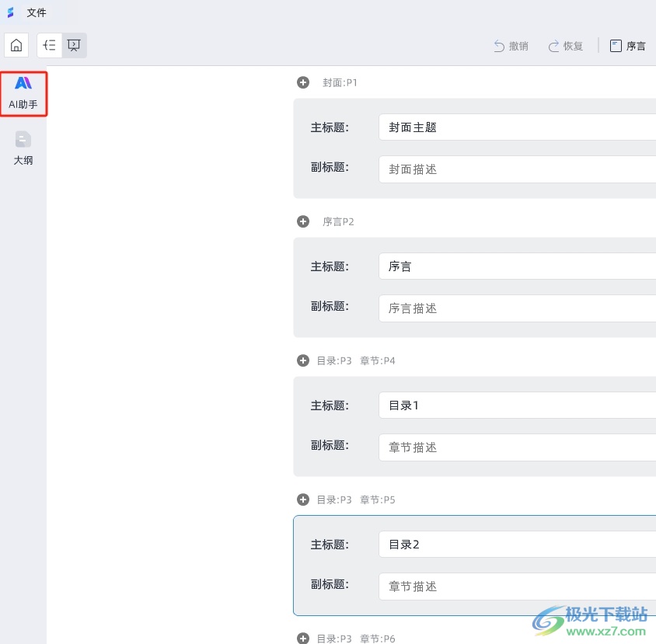
Task: Redo with the 恢复 button
Action: [565, 46]
